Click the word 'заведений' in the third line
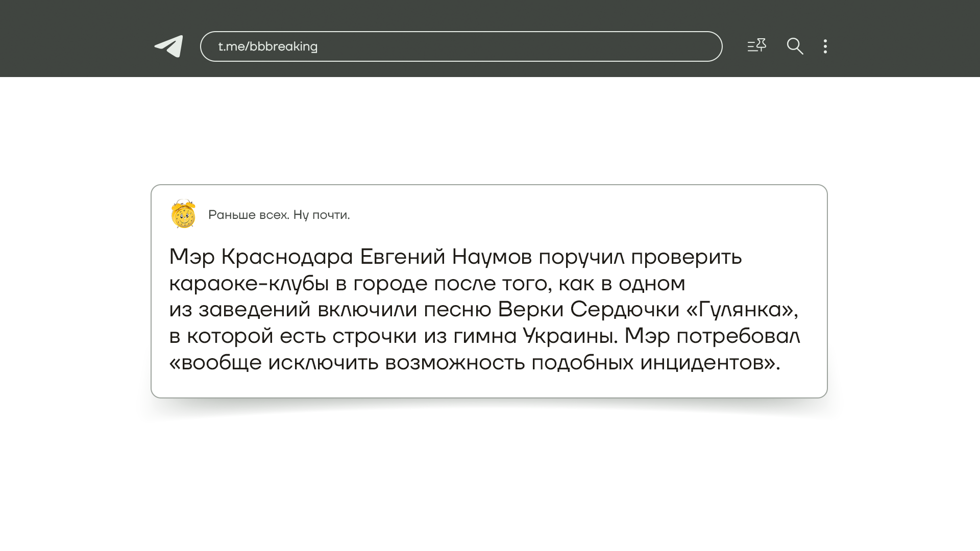This screenshot has width=980, height=551. click(254, 310)
